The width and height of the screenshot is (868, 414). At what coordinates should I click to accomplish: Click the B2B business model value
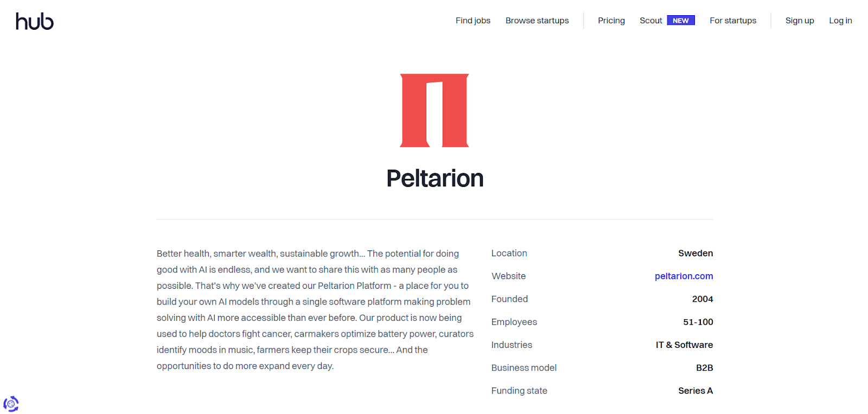[x=705, y=367]
